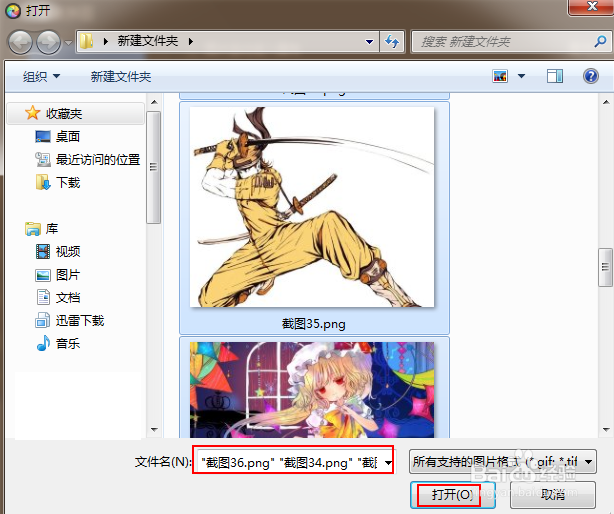
Task: Expand root arrow before 新建文件夹 breadcrumb
Action: [105, 41]
